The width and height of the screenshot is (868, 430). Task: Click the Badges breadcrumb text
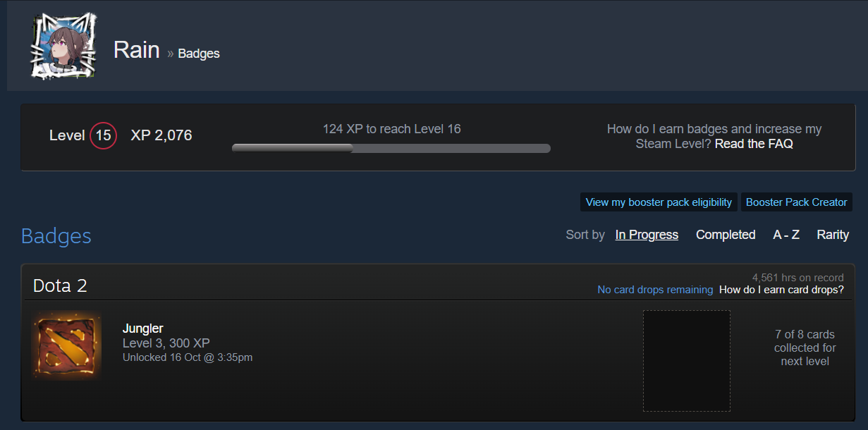pos(199,54)
